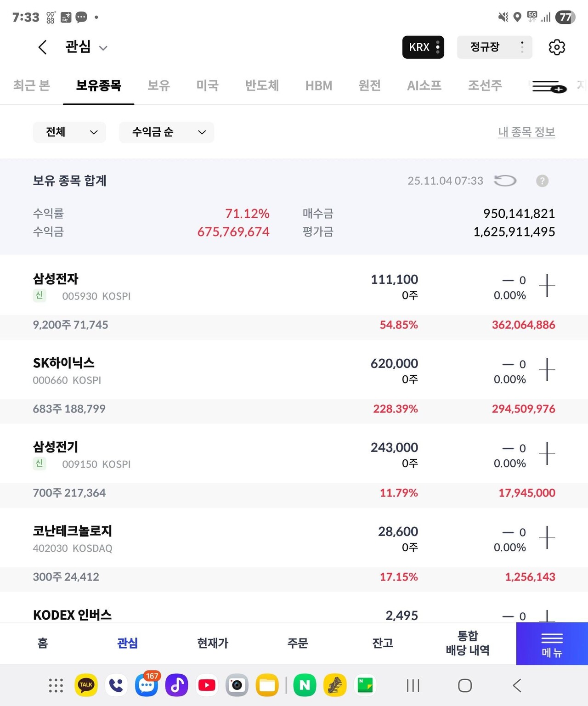This screenshot has width=588, height=706.
Task: Open the 수익금 순 sort dropdown
Action: click(x=166, y=132)
